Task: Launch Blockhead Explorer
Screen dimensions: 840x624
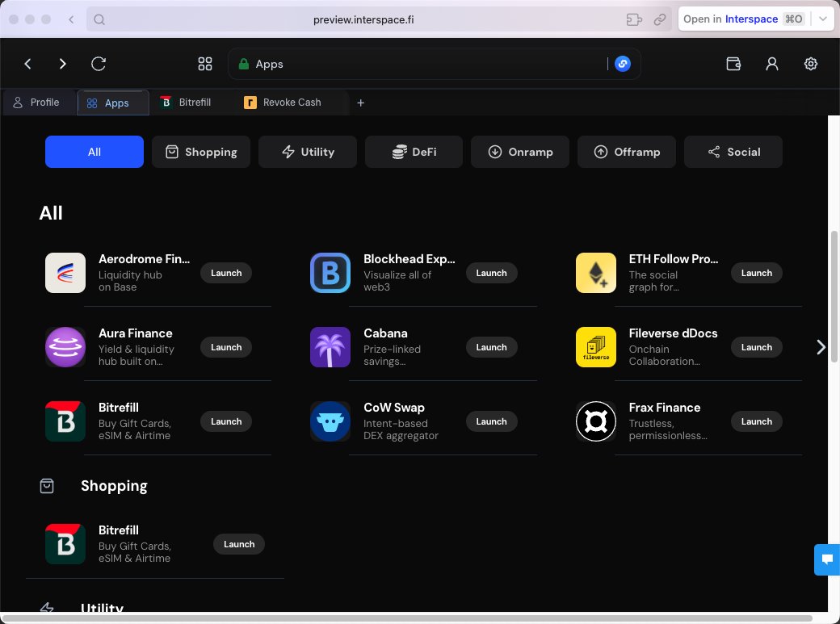Action: click(x=491, y=273)
